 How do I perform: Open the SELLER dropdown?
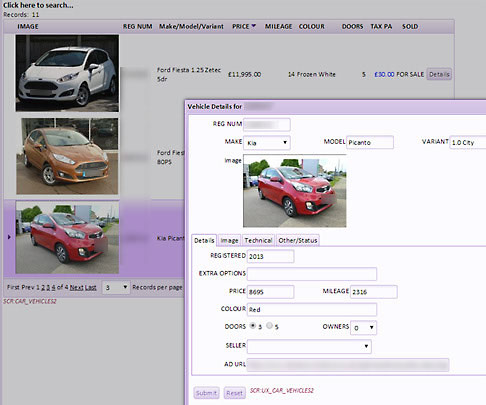click(x=309, y=346)
